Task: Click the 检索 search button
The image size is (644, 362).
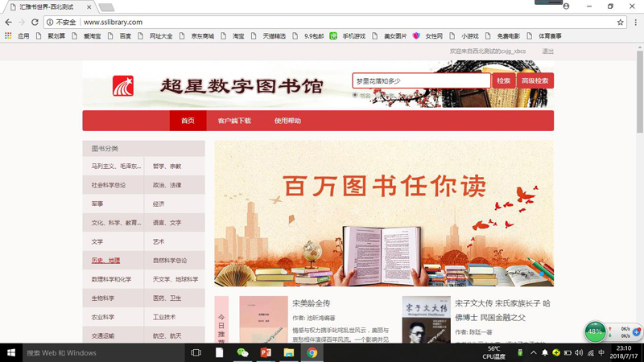Action: tap(504, 81)
